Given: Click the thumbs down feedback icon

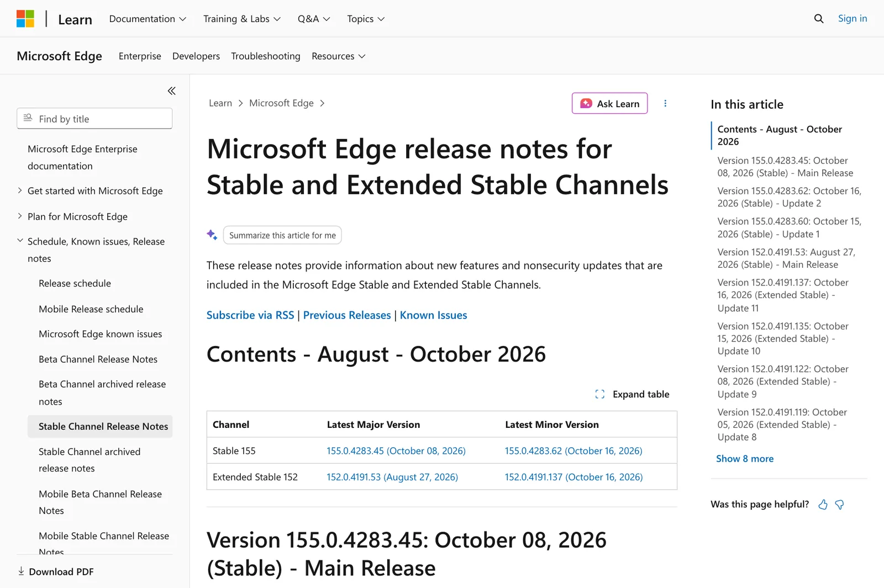Looking at the screenshot, I should click(840, 505).
